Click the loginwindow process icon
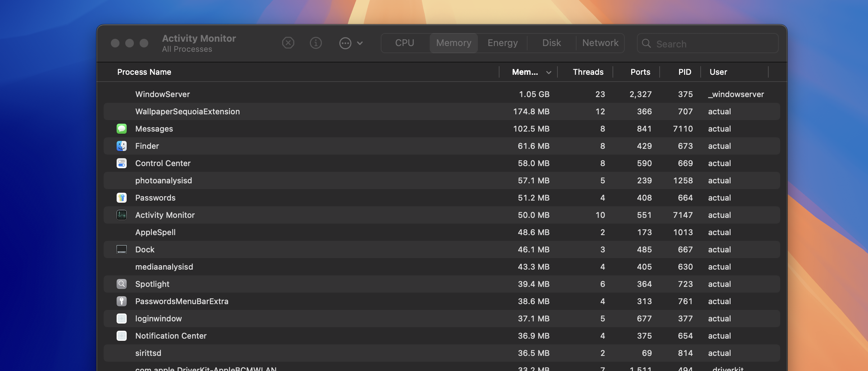 click(122, 319)
